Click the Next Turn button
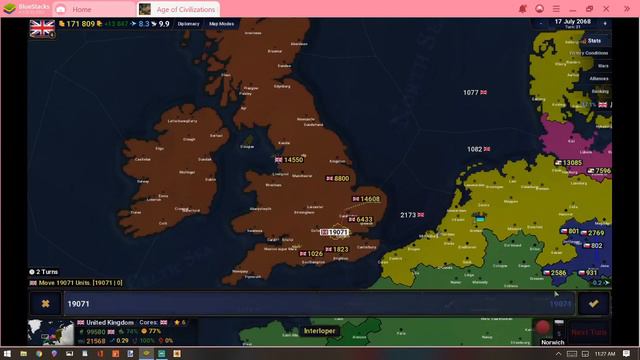Screen dimensions: 640x360 tap(589, 332)
